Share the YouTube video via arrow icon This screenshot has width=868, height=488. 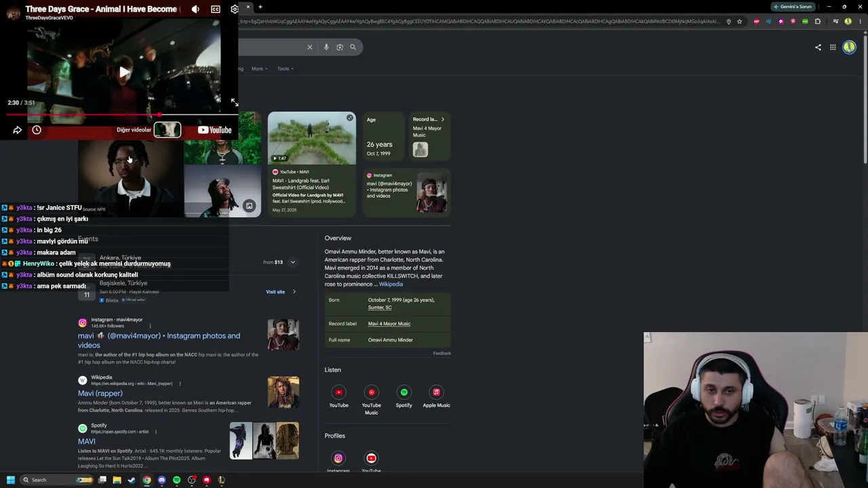click(18, 130)
